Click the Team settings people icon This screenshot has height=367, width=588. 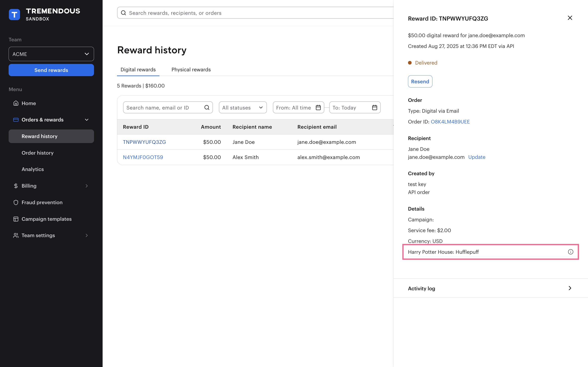pos(16,235)
